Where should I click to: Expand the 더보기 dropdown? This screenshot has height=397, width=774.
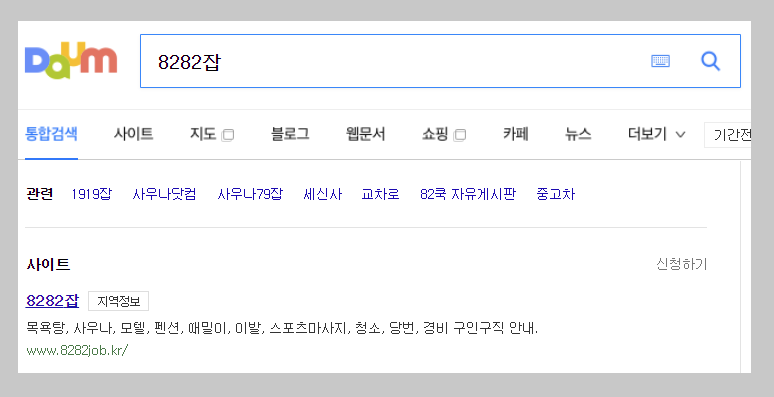657,134
